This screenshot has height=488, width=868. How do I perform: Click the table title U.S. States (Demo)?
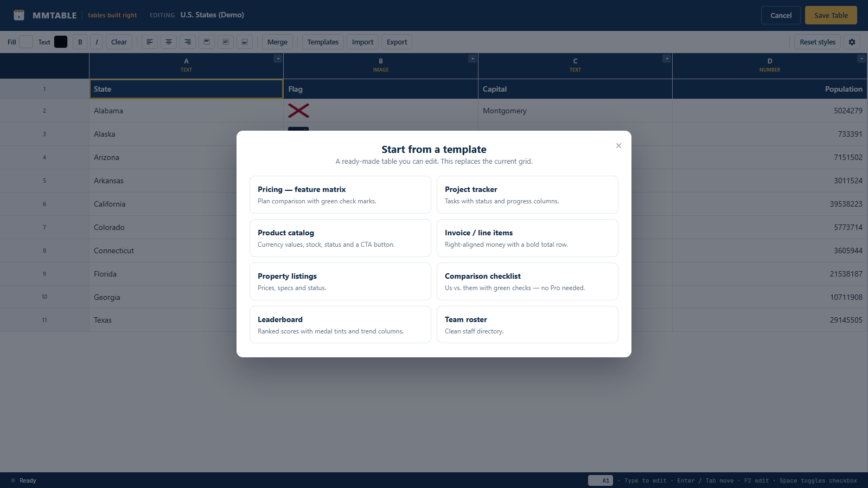[x=212, y=15]
